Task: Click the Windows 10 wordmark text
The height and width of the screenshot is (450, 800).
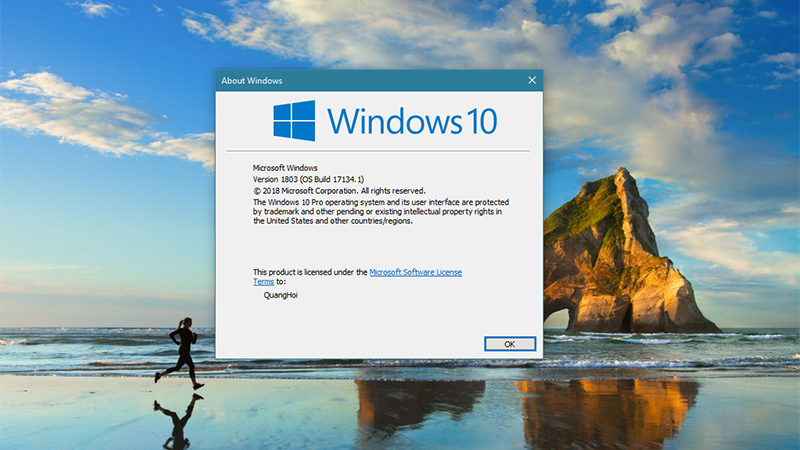Action: click(x=412, y=121)
